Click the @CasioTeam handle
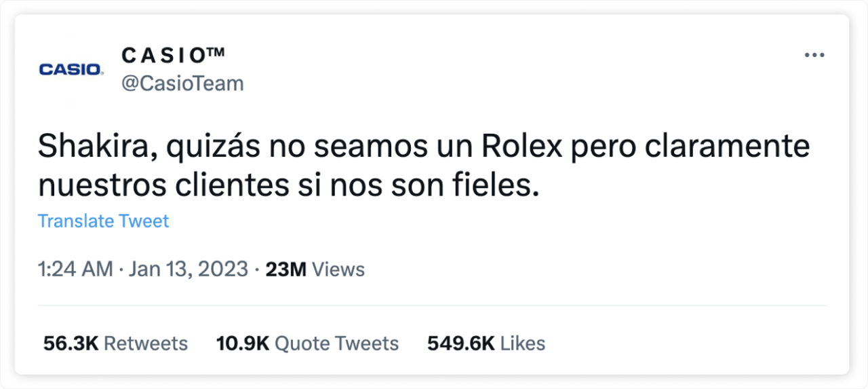This screenshot has width=868, height=389. (x=182, y=84)
